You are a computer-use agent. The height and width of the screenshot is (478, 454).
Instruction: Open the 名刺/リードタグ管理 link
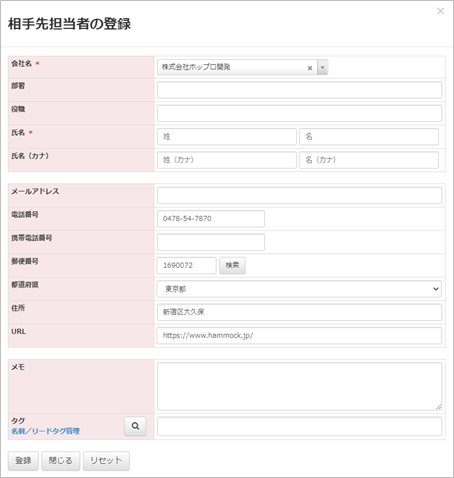pyautogui.click(x=45, y=431)
